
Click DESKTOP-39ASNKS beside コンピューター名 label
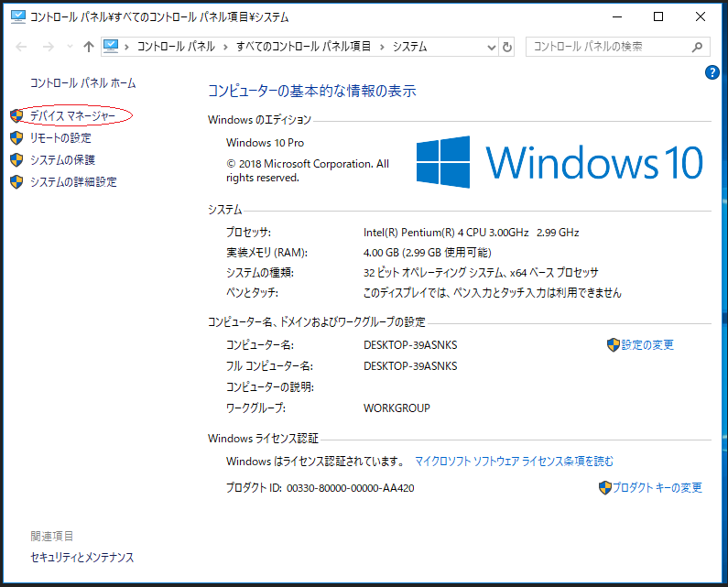coord(410,345)
